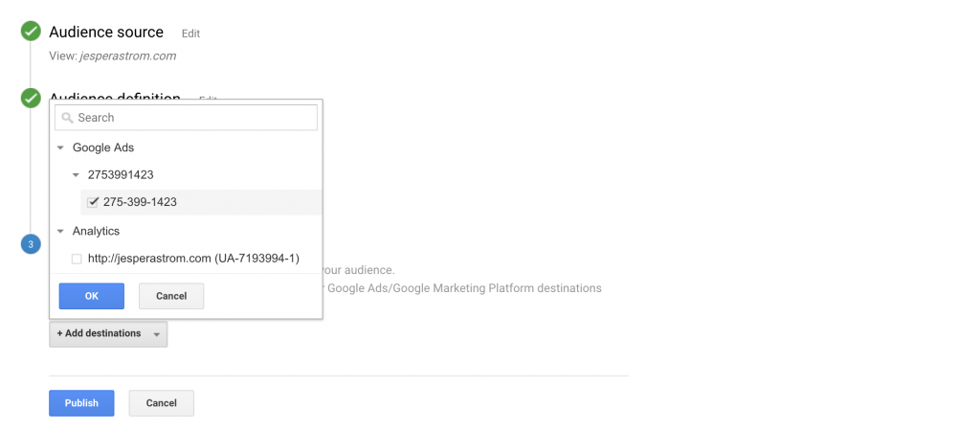The height and width of the screenshot is (430, 980).
Task: Click the Audience definition green checkmark icon
Action: [x=31, y=98]
